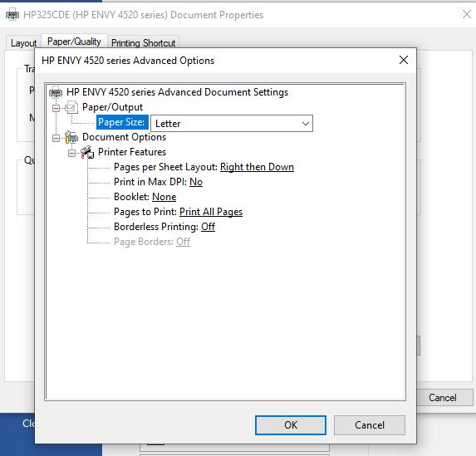The width and height of the screenshot is (476, 456).
Task: Click the Document Options printer icon
Action: [x=71, y=137]
